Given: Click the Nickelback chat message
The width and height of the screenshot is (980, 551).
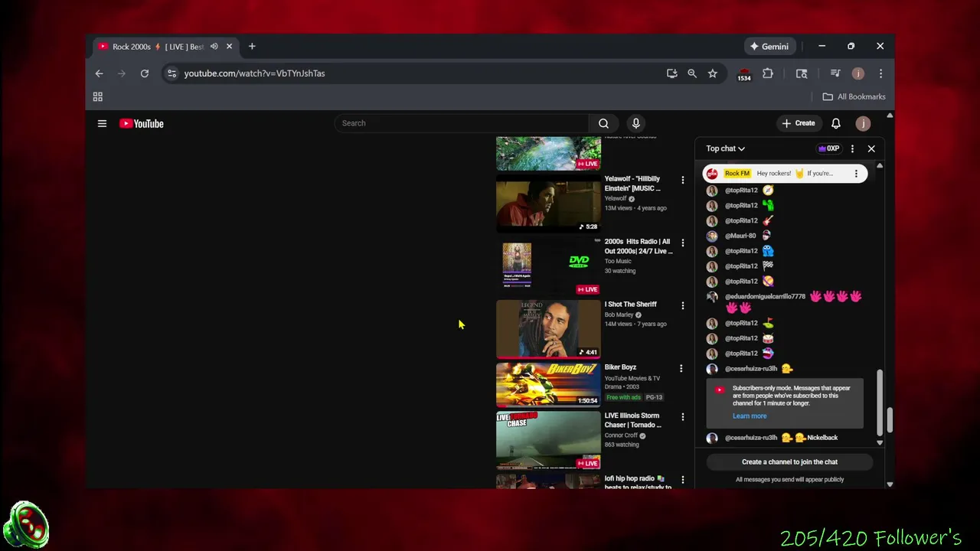Looking at the screenshot, I should (822, 438).
